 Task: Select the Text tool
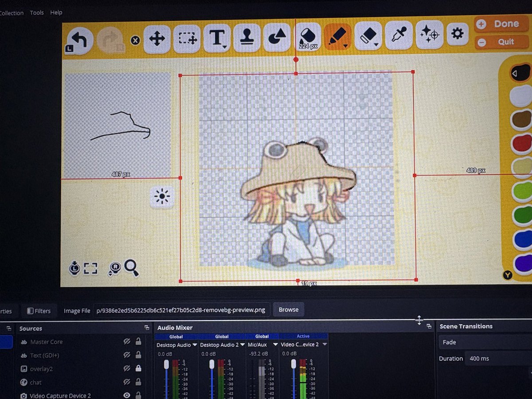(x=217, y=39)
